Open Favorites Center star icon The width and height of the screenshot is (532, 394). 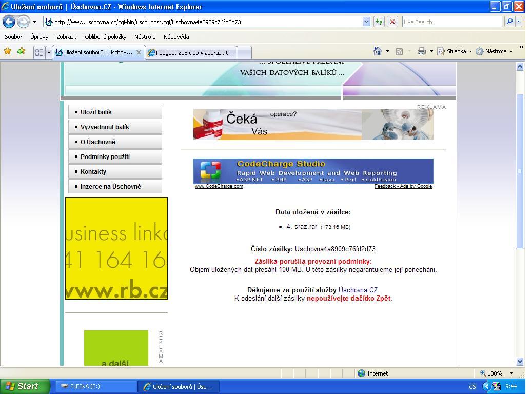pos(8,51)
